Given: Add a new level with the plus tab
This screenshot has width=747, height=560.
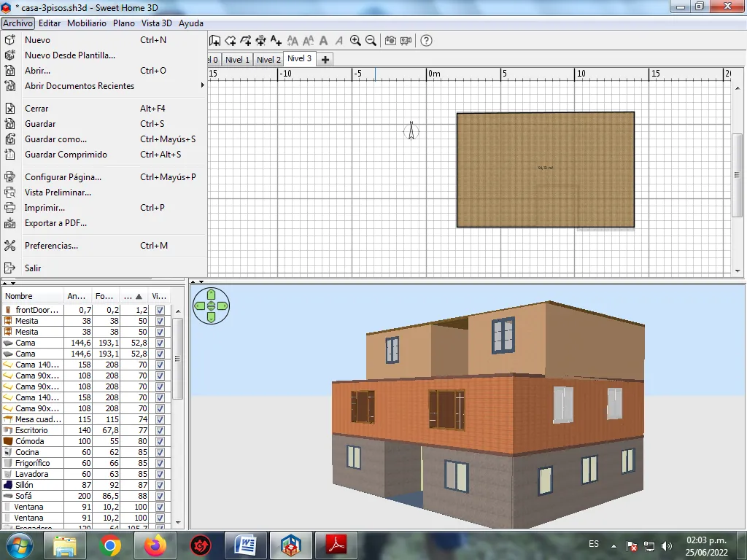Looking at the screenshot, I should (325, 60).
